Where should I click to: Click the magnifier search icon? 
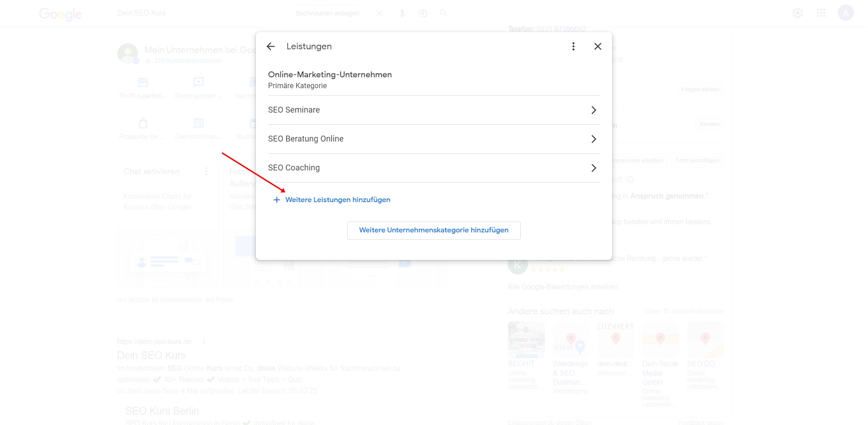point(443,13)
